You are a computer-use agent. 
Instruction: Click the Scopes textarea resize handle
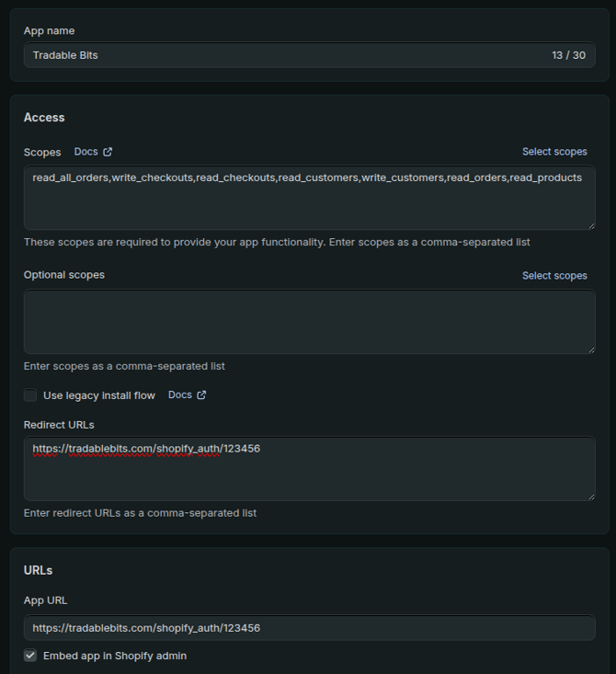(x=591, y=225)
